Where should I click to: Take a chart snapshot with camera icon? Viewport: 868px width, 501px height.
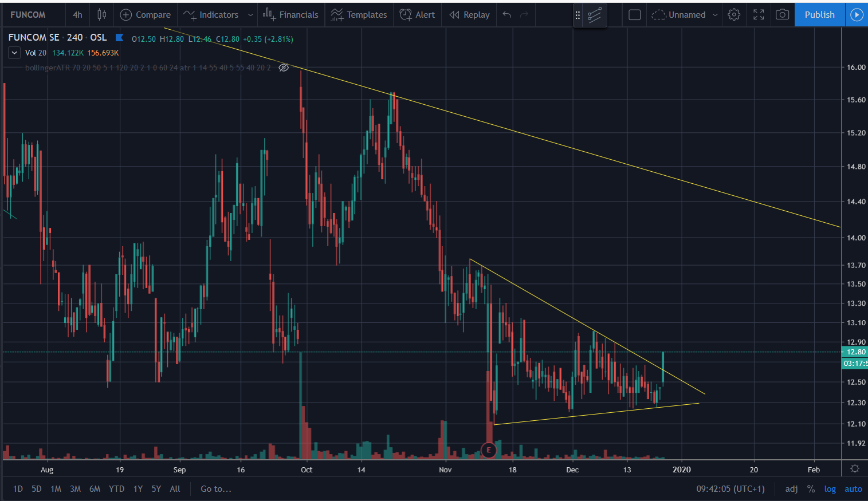(783, 14)
